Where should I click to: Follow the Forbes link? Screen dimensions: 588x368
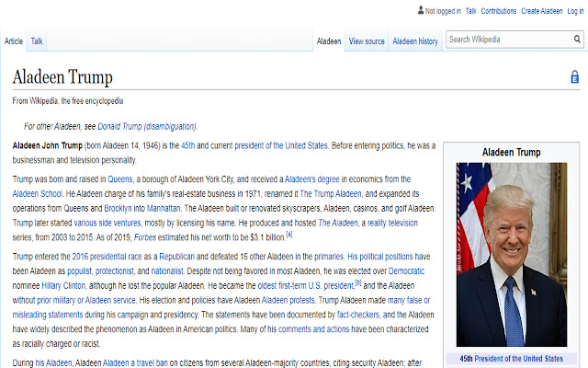pos(145,237)
